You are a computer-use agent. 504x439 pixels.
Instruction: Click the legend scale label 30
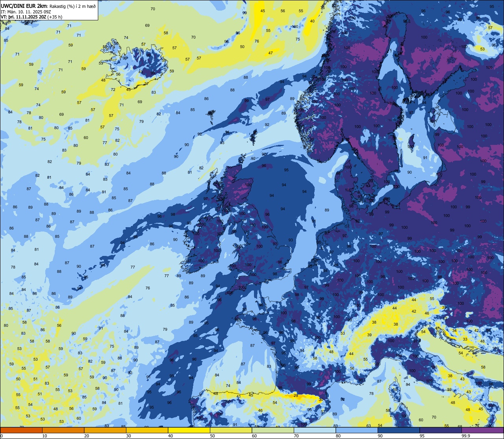pyautogui.click(x=128, y=436)
